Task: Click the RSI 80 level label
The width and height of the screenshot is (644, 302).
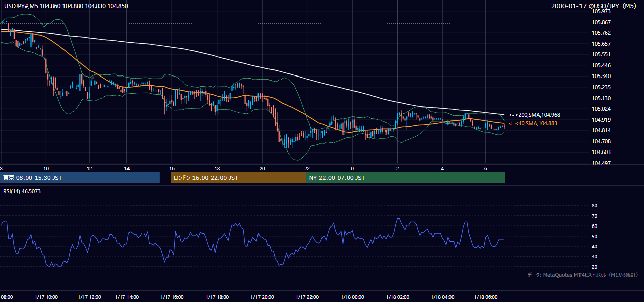Action: [594, 206]
